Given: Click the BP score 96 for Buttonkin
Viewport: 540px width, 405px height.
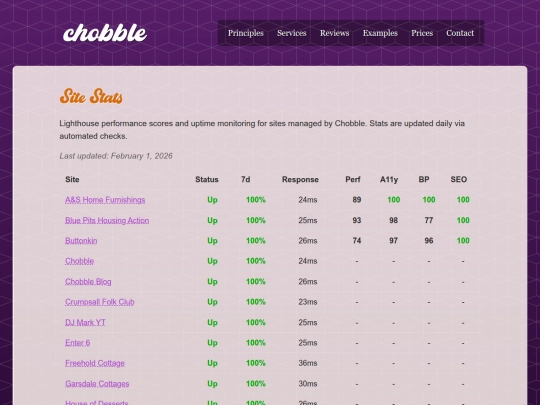Looking at the screenshot, I should coord(429,240).
